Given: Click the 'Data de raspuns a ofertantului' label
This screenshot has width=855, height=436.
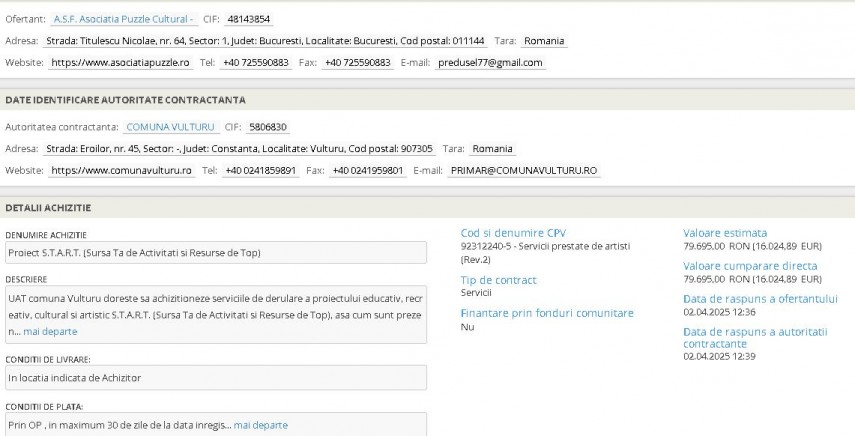Looking at the screenshot, I should point(760,299).
